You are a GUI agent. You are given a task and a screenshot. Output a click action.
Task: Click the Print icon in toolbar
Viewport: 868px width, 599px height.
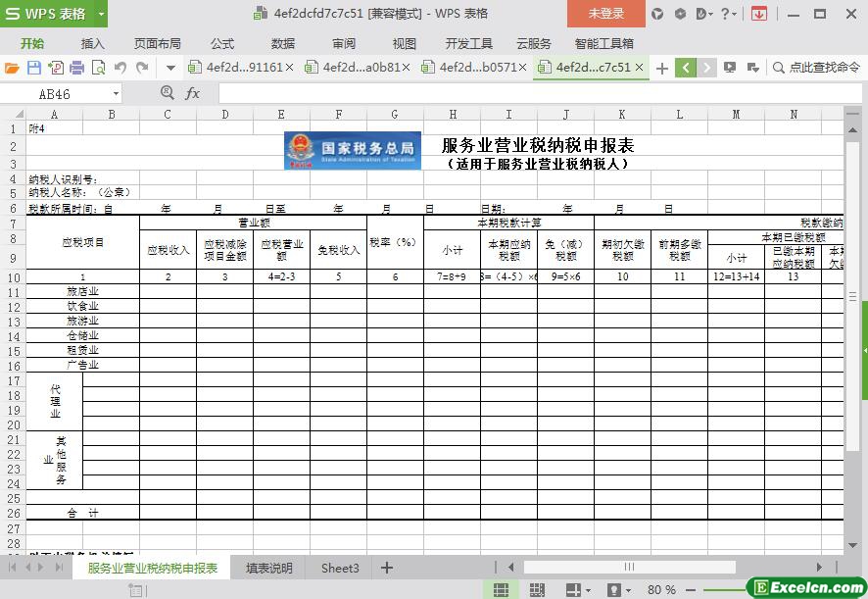(76, 68)
